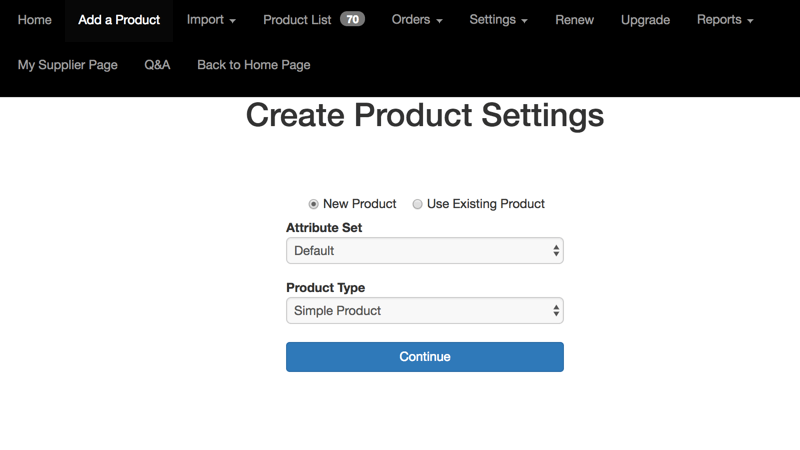The height and width of the screenshot is (450, 800).
Task: Click the Renew link
Action: click(574, 20)
